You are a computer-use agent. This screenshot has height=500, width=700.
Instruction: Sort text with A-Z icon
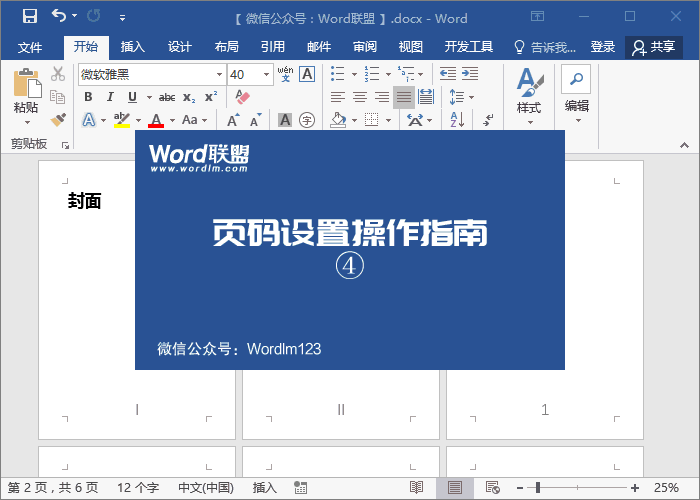[x=458, y=120]
